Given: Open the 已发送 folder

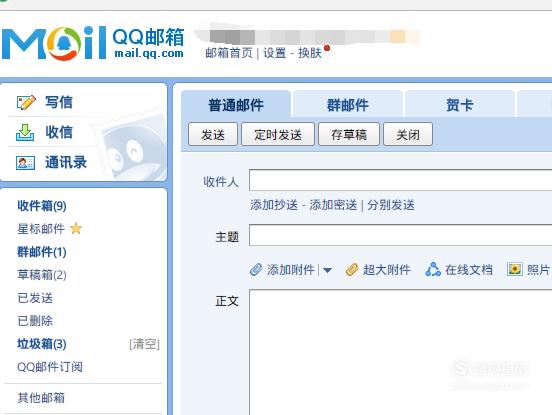Looking at the screenshot, I should point(35,298).
